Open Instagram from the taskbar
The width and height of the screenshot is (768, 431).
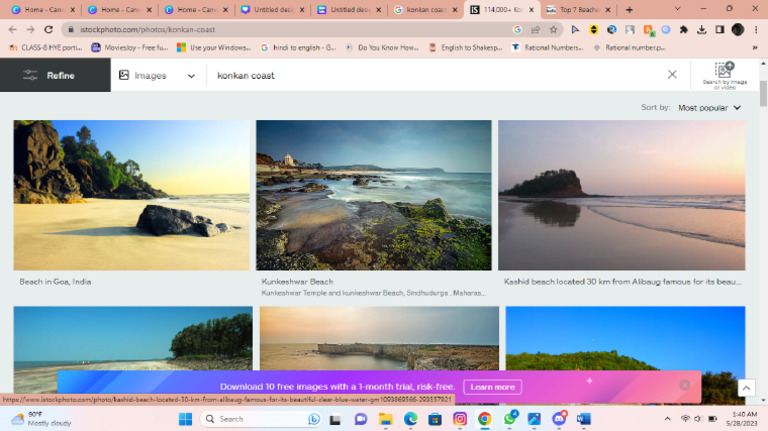pos(459,419)
